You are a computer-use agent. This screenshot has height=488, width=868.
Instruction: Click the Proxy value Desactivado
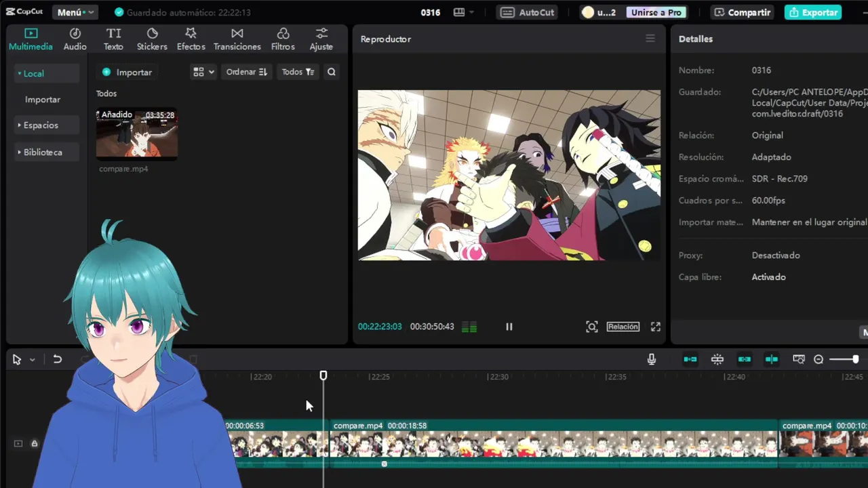pyautogui.click(x=776, y=255)
